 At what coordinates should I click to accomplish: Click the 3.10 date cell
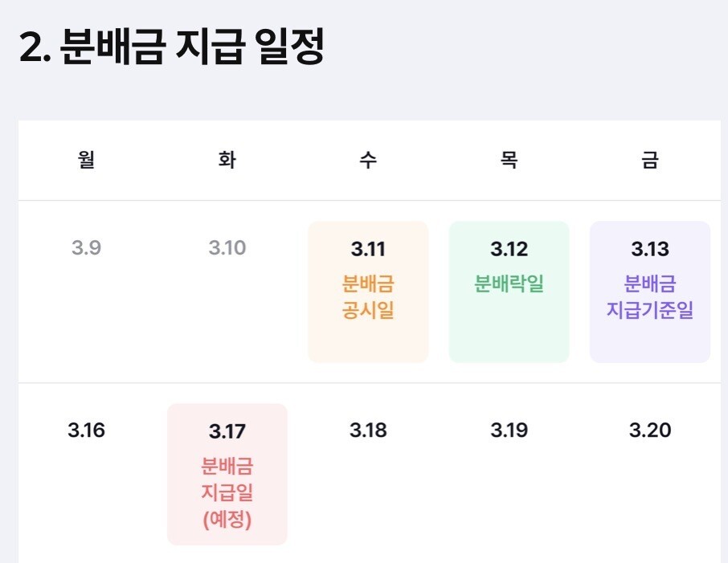tap(227, 248)
